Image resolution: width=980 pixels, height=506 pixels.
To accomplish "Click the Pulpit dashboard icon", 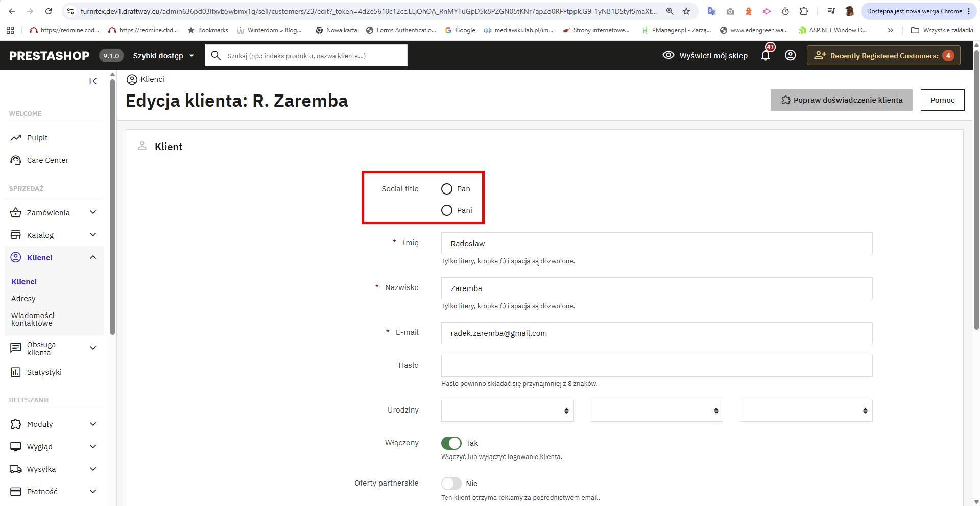I will click(x=16, y=138).
